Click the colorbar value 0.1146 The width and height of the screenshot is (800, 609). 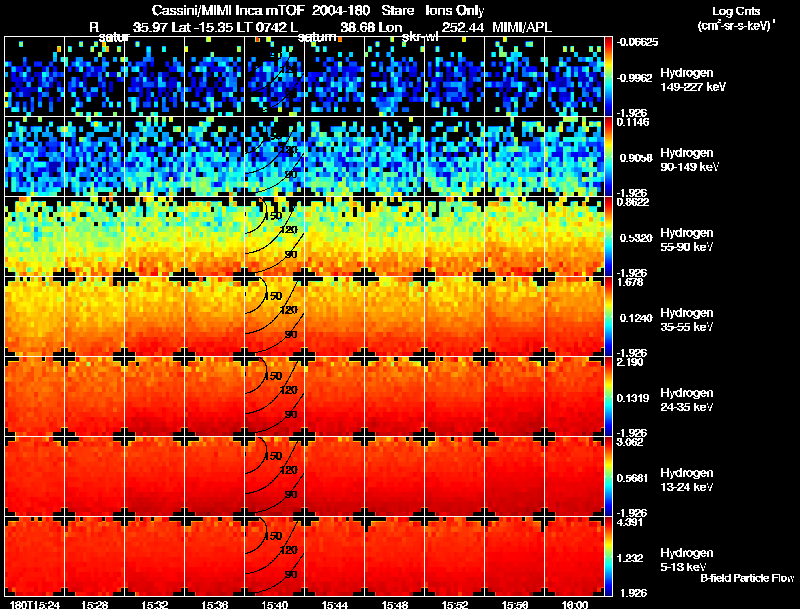pyautogui.click(x=633, y=122)
